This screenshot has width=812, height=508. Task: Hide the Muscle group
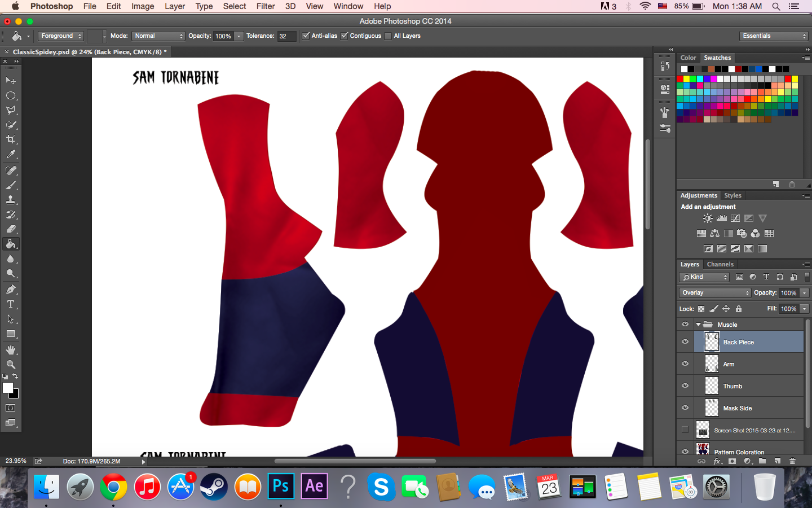click(x=685, y=325)
